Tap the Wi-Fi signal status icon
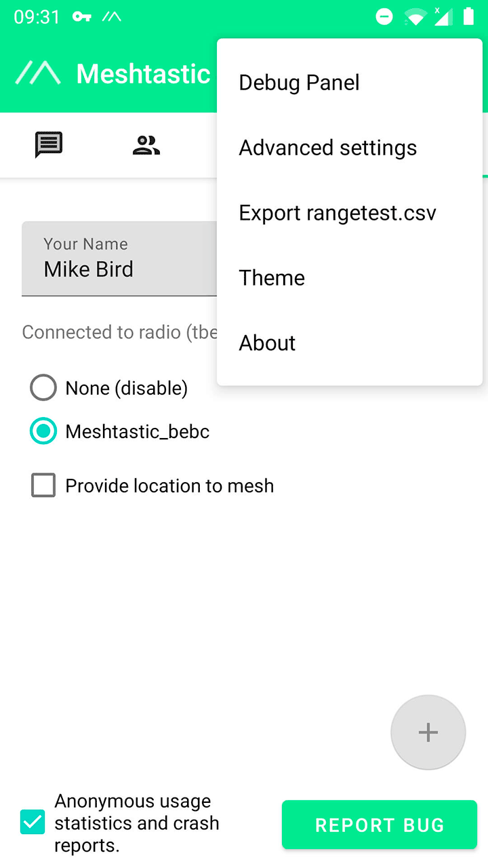The image size is (488, 868). coord(414,17)
